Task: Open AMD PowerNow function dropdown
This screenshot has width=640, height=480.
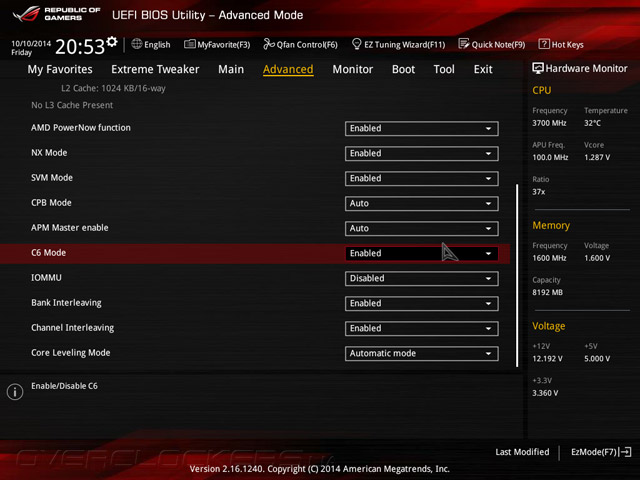Action: (x=421, y=129)
